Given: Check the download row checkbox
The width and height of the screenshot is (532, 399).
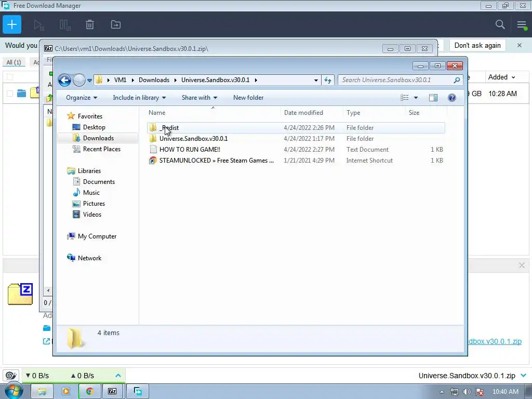Looking at the screenshot, I should 10,94.
